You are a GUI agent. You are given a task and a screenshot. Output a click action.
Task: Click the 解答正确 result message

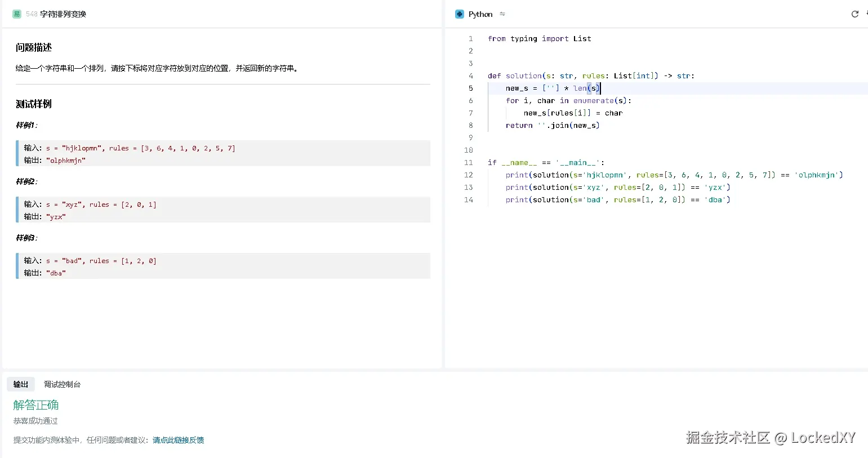point(36,405)
